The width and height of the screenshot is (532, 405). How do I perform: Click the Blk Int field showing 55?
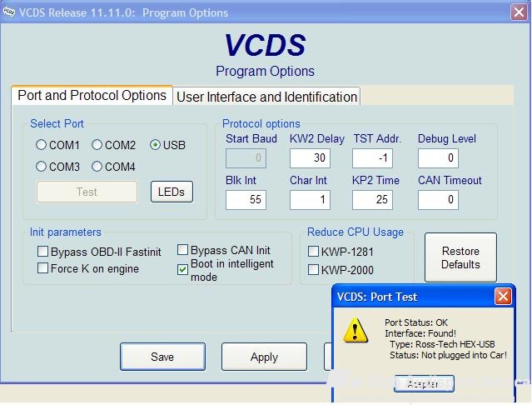pyautogui.click(x=246, y=200)
